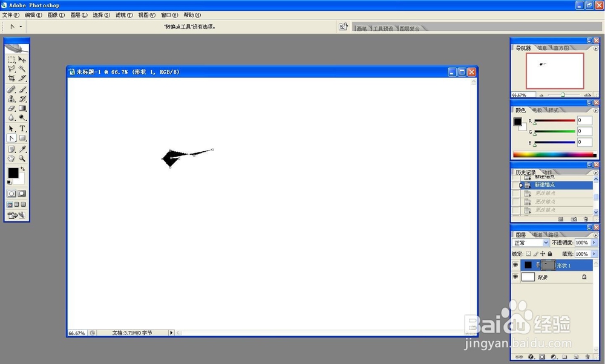Select the Notes tool
605x364 pixels.
pyautogui.click(x=11, y=149)
